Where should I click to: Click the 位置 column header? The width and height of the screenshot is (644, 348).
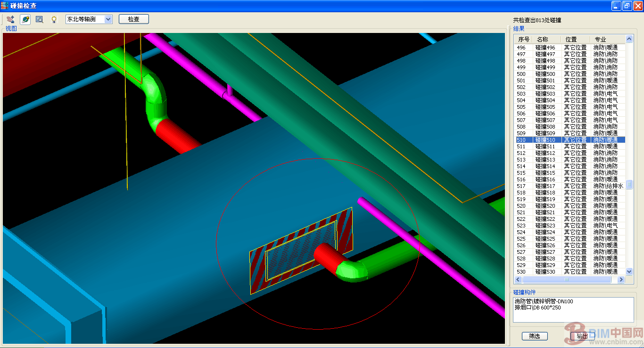571,40
